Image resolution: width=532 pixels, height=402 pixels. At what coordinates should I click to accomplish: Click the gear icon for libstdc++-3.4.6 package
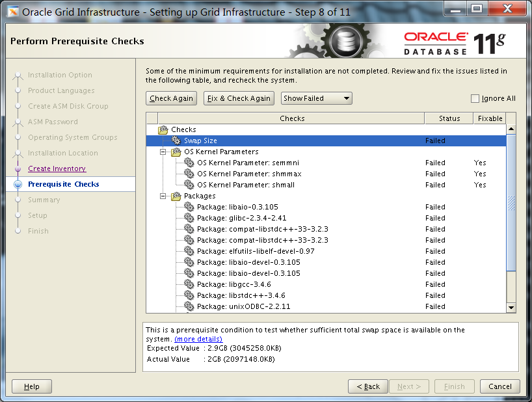(189, 295)
